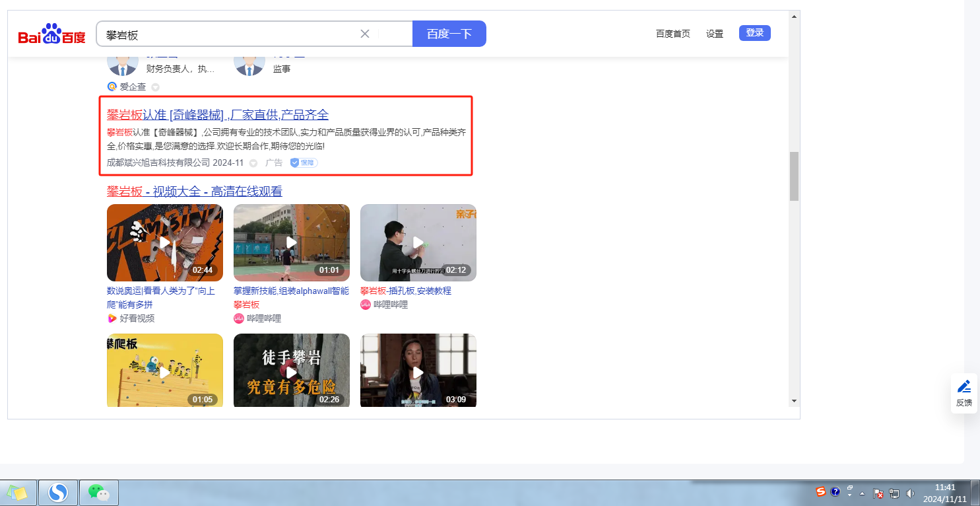The height and width of the screenshot is (506, 980).
Task: Click the blue help tray icon
Action: (835, 491)
